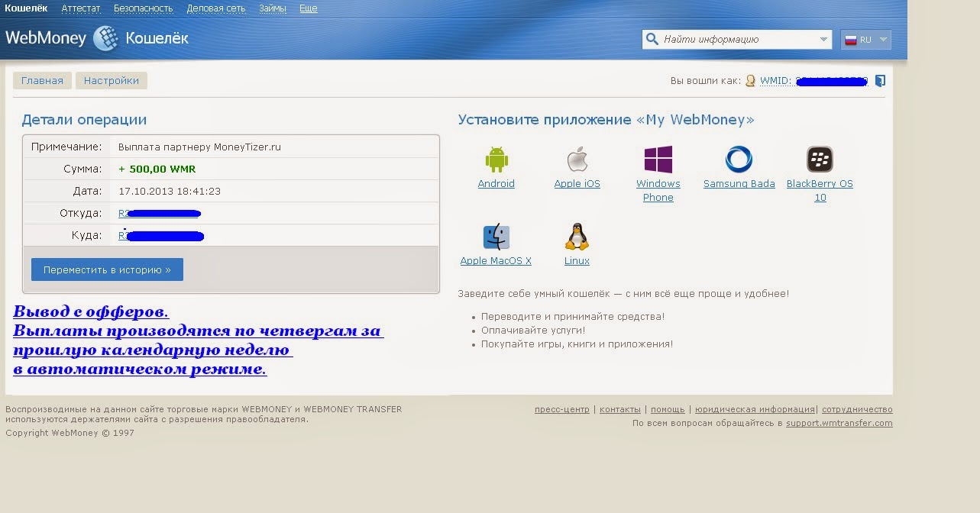Open the Linux text link

pos(577,261)
